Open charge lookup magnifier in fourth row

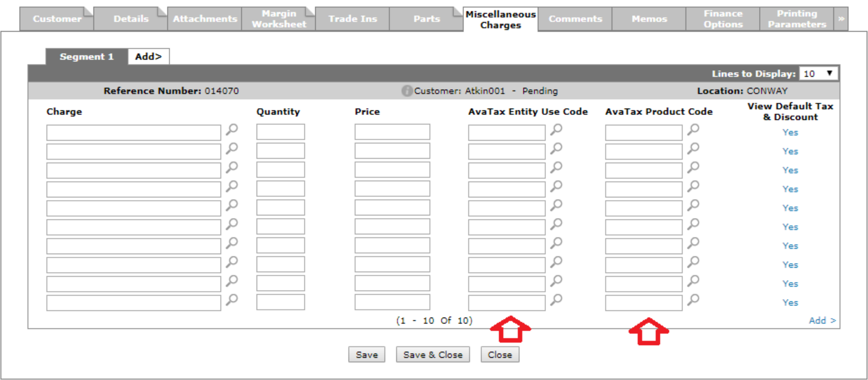point(232,186)
